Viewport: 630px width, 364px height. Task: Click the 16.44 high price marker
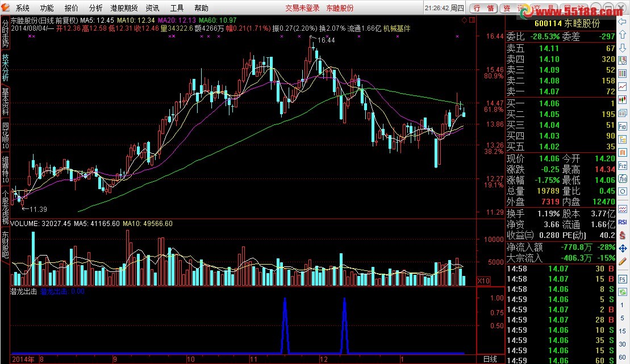tap(326, 40)
